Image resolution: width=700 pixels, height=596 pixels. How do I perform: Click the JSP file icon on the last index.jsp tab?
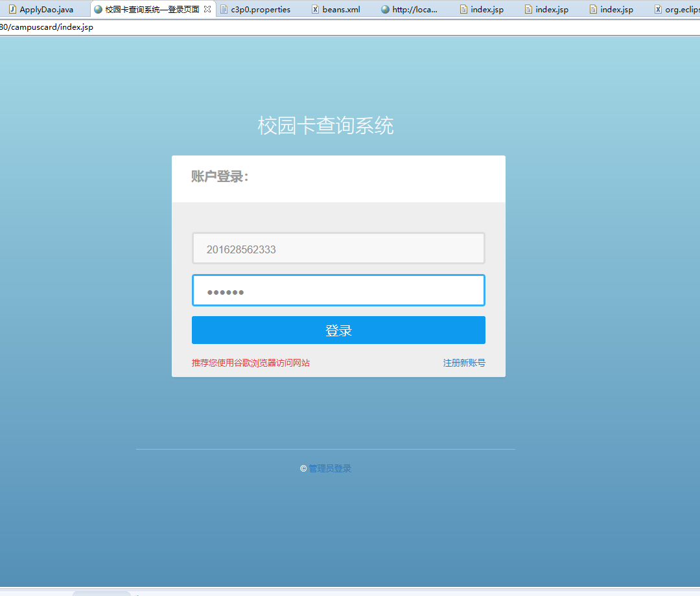point(592,9)
